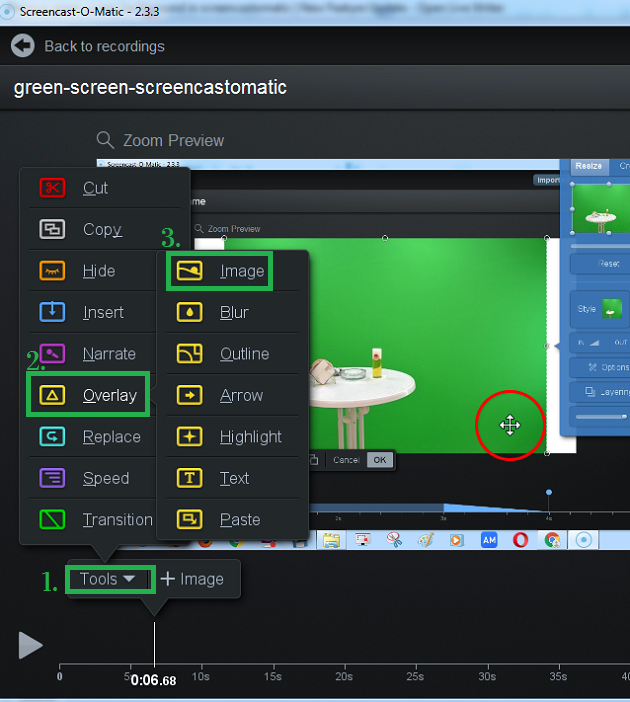This screenshot has width=630, height=702.
Task: Switch to the Resize tab in preview
Action: coord(588,166)
